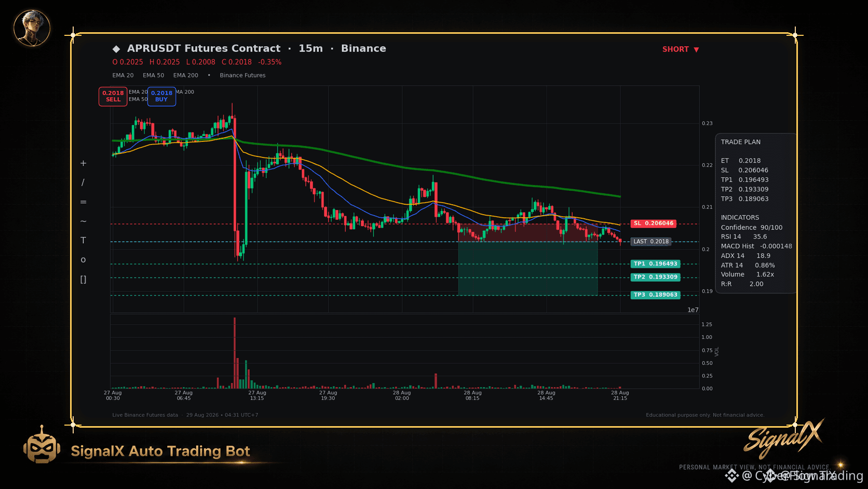The width and height of the screenshot is (868, 489).
Task: Click the green take-profit zone on chart
Action: (528, 269)
